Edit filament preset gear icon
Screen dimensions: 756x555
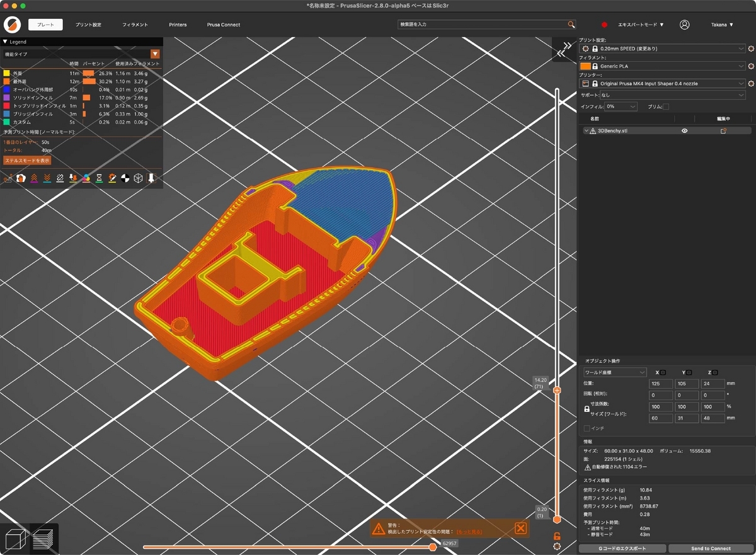pyautogui.click(x=751, y=66)
